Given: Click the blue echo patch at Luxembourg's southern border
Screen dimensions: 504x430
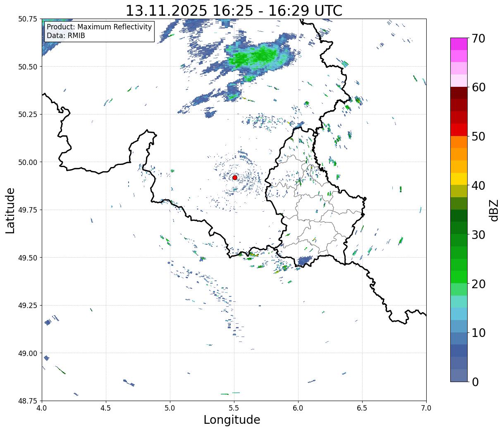Looking at the screenshot, I should point(304,261).
